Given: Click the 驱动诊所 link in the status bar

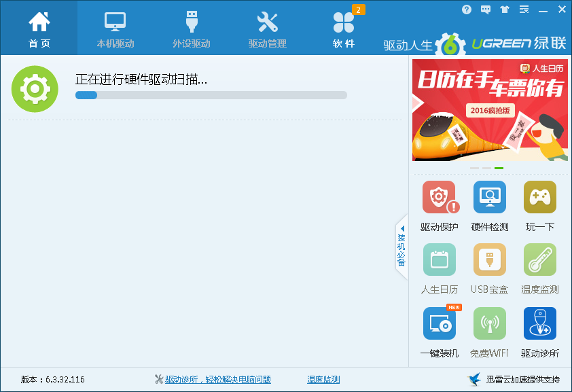Looking at the screenshot, I should coord(217,380).
